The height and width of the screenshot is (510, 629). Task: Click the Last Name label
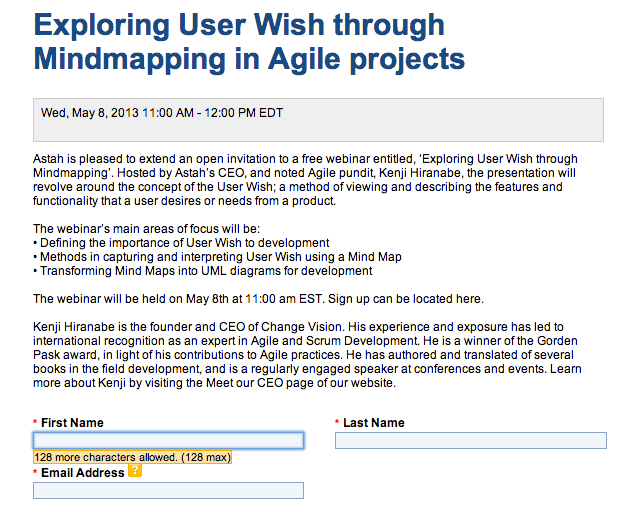373,423
